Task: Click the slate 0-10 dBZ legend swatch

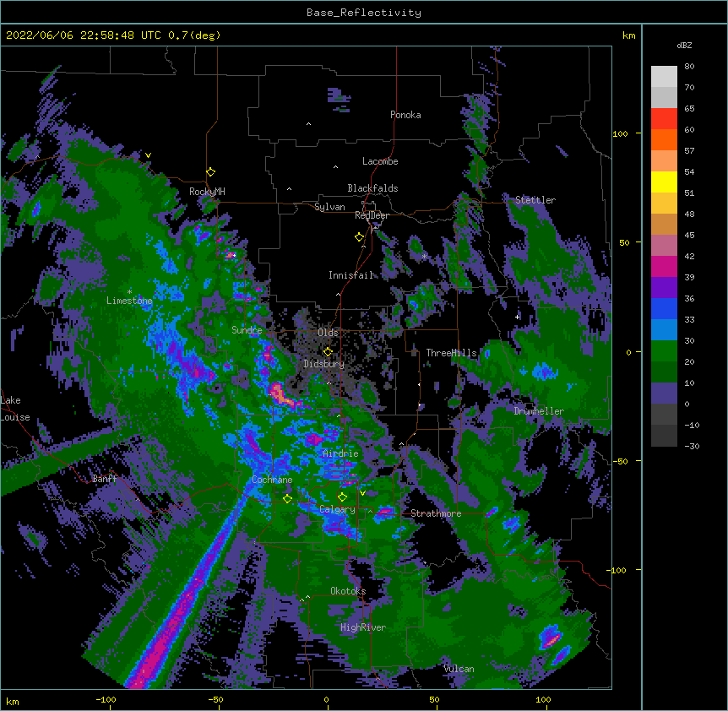Action: point(664,393)
